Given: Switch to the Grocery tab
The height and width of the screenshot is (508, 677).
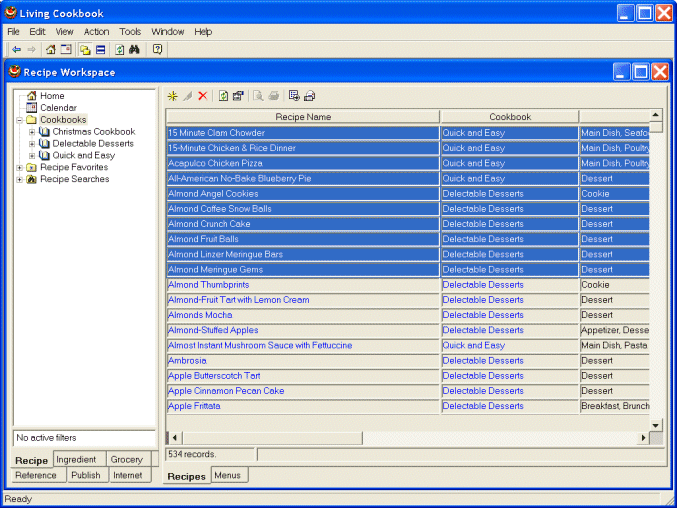Looking at the screenshot, I should click(128, 459).
